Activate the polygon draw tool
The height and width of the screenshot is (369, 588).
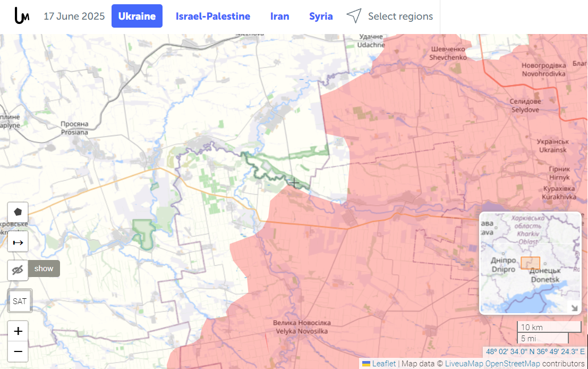click(18, 212)
